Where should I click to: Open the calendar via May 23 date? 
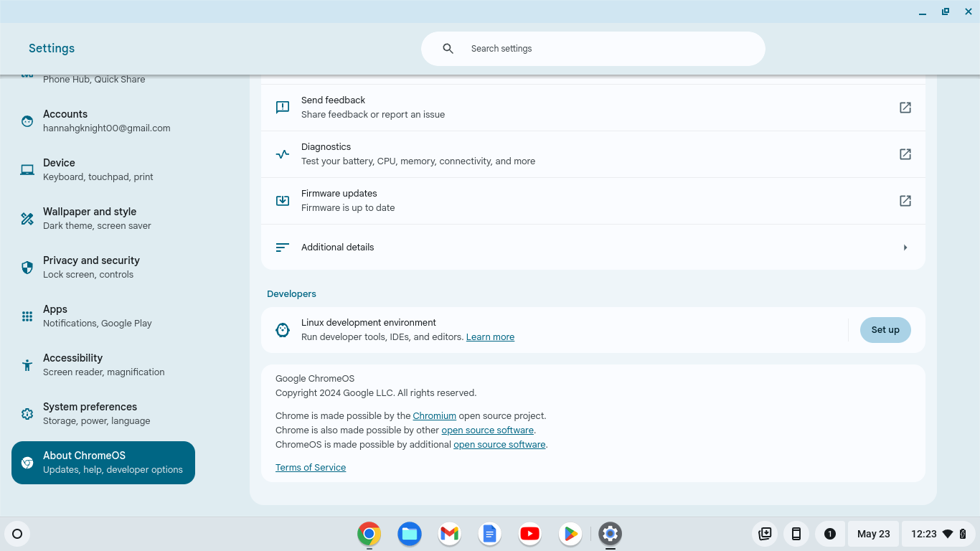873,534
